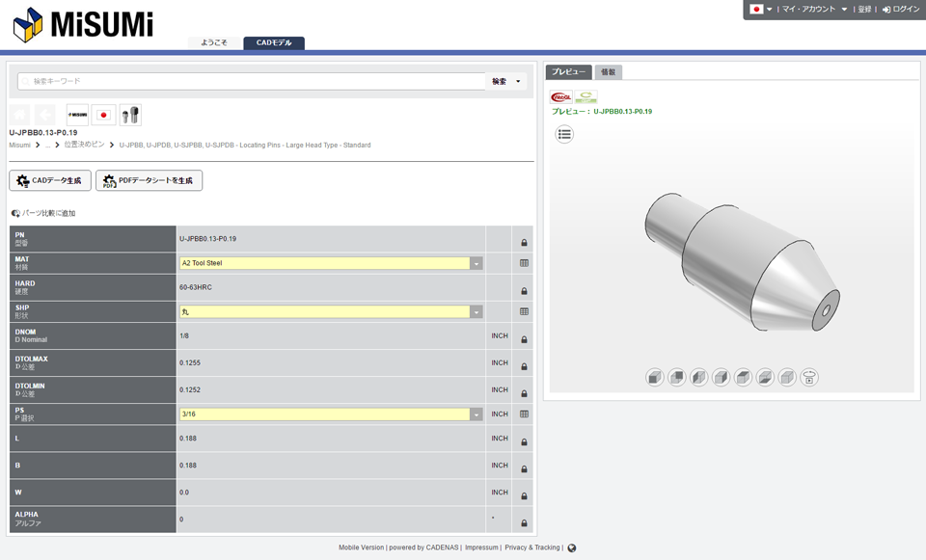Viewport: 926px width, 560px height.
Task: Open the PS 3/16 selection dropdown
Action: [x=476, y=414]
